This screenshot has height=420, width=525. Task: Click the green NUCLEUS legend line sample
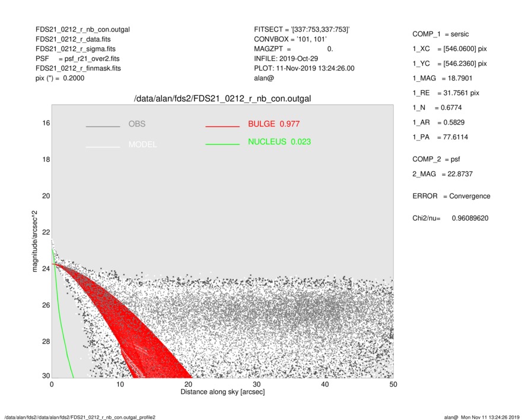point(222,144)
